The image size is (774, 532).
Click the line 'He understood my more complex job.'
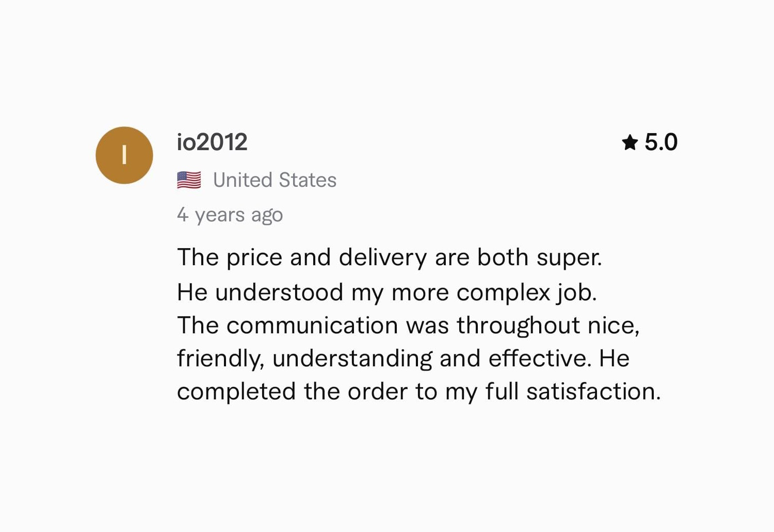pos(387,293)
